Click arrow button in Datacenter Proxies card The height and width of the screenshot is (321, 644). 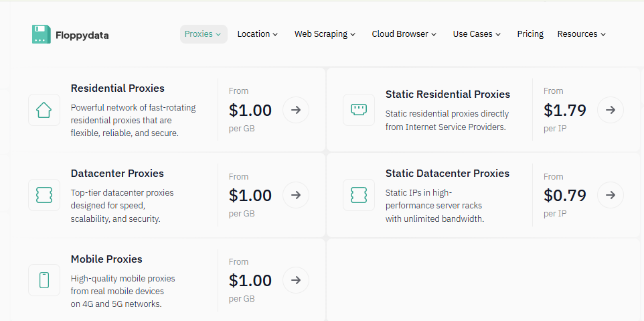[296, 195]
